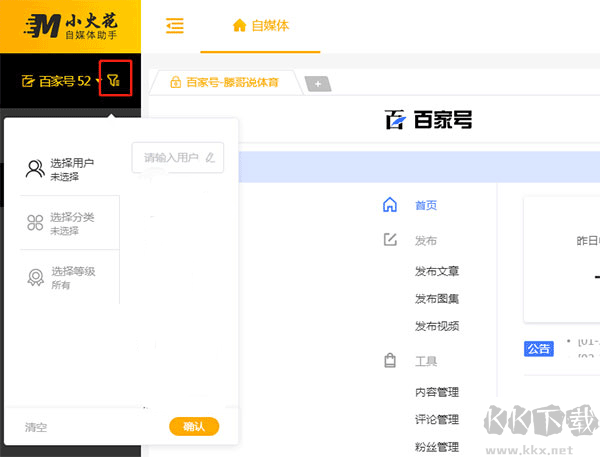Click the filter funnel icon beside 百家号 52

[114, 80]
